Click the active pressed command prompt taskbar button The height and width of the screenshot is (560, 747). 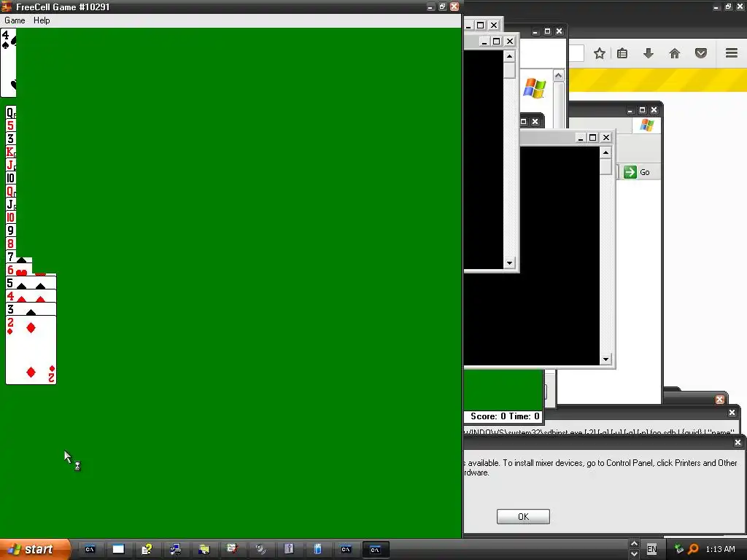pyautogui.click(x=376, y=550)
